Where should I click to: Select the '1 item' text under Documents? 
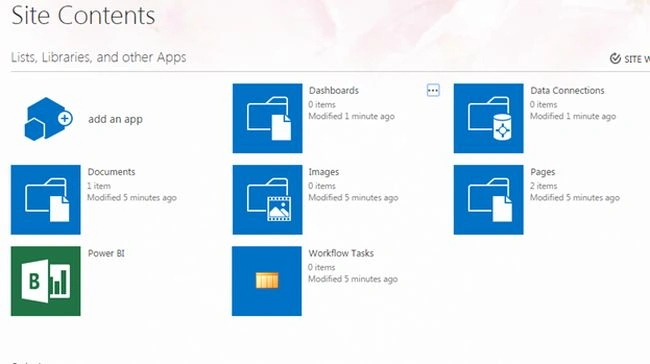pos(99,186)
